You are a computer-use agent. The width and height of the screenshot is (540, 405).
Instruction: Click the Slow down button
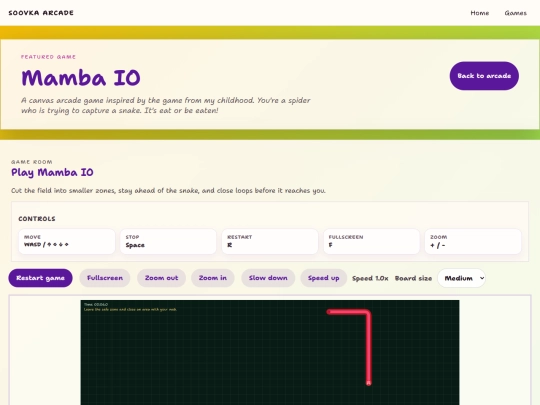click(268, 278)
